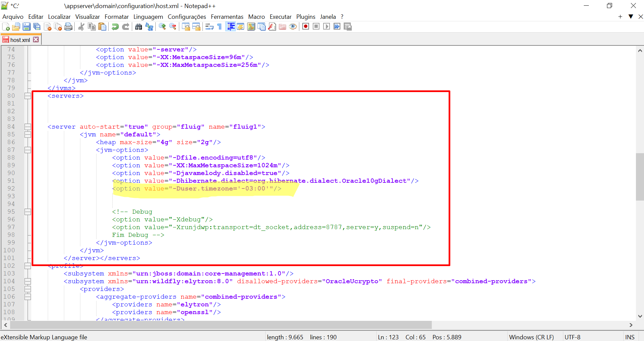The height and width of the screenshot is (341, 644).
Task: Open the Janela menu
Action: [328, 17]
